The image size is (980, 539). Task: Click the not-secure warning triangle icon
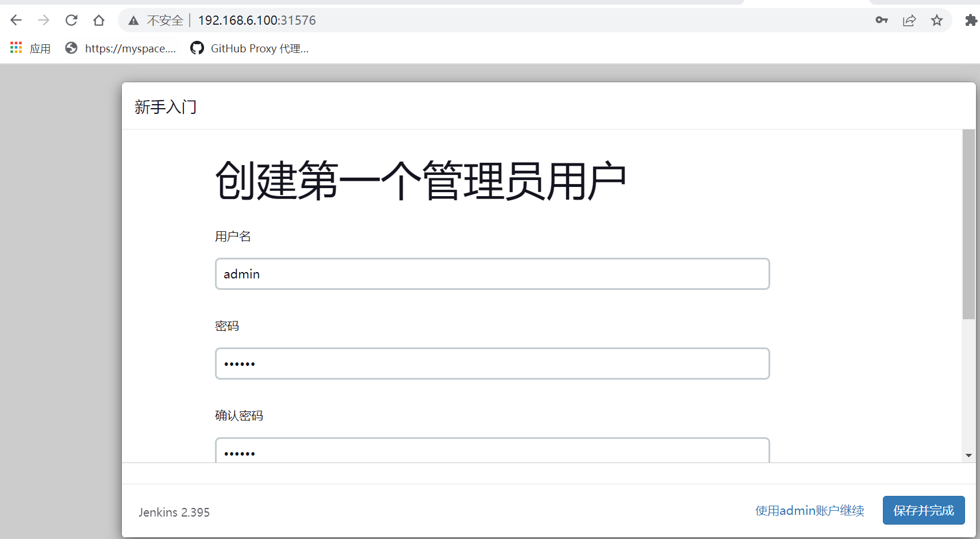tap(133, 21)
